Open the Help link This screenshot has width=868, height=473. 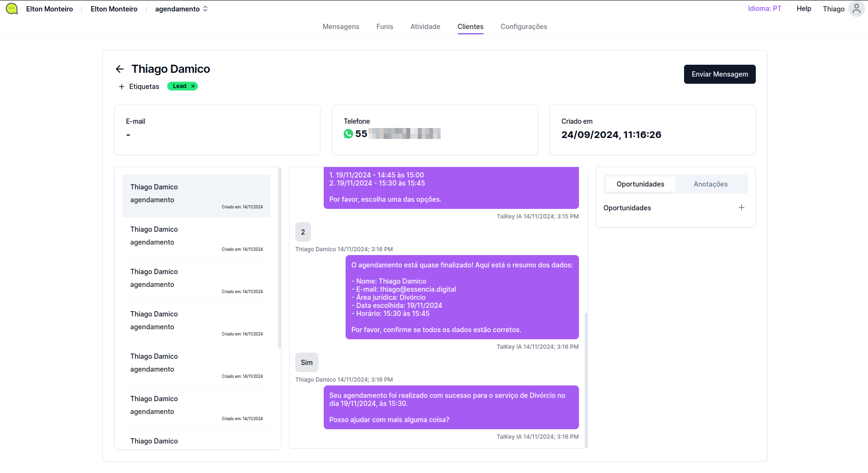tap(804, 9)
